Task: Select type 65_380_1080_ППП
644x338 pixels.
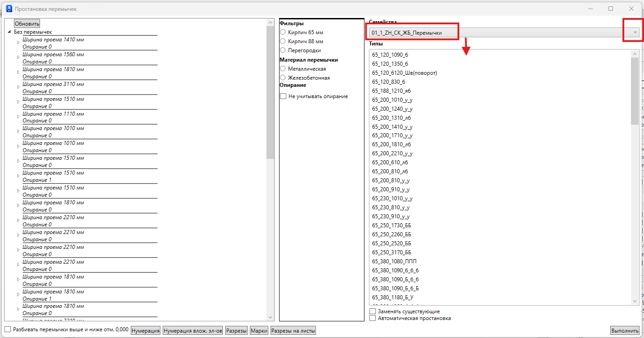Action: (x=394, y=261)
